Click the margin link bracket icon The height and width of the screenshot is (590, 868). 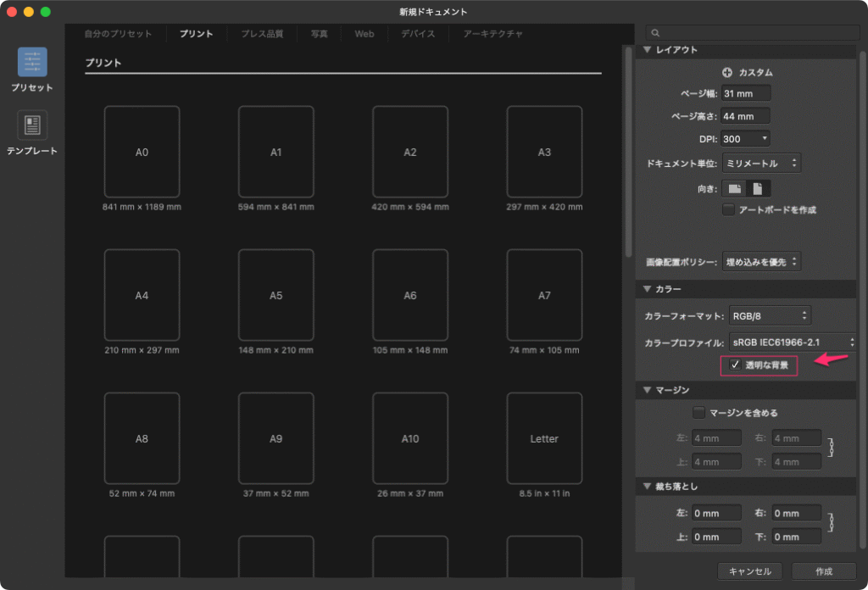tap(832, 448)
